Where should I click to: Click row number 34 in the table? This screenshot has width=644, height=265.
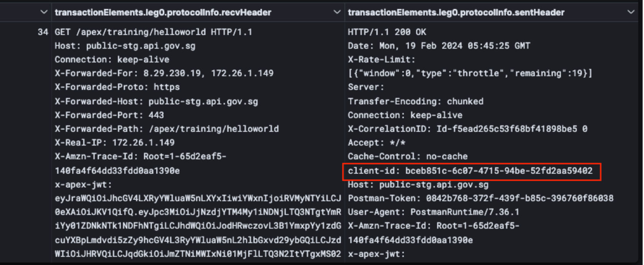tap(43, 32)
